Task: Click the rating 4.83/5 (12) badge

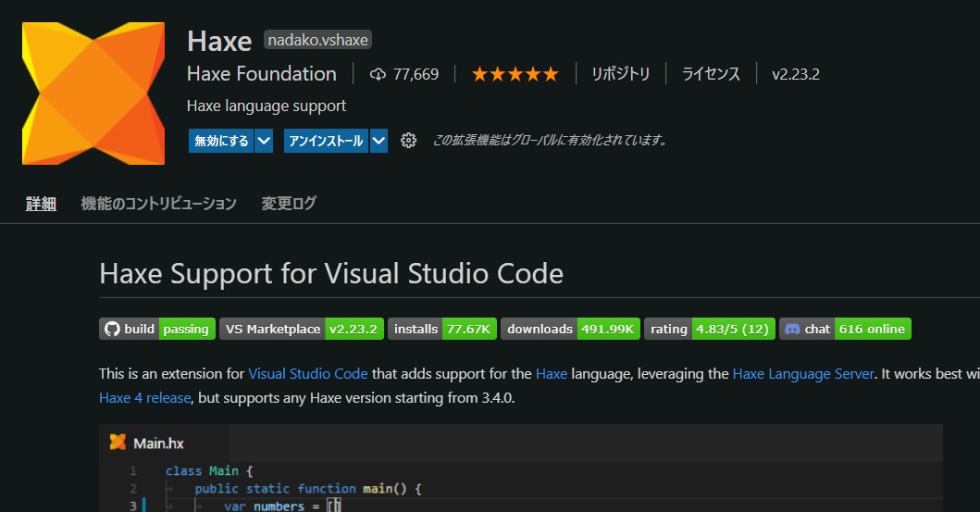Action: [x=710, y=329]
